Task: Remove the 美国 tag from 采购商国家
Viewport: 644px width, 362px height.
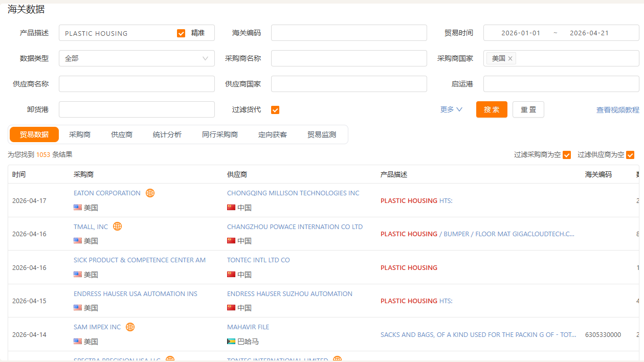Action: coord(510,58)
